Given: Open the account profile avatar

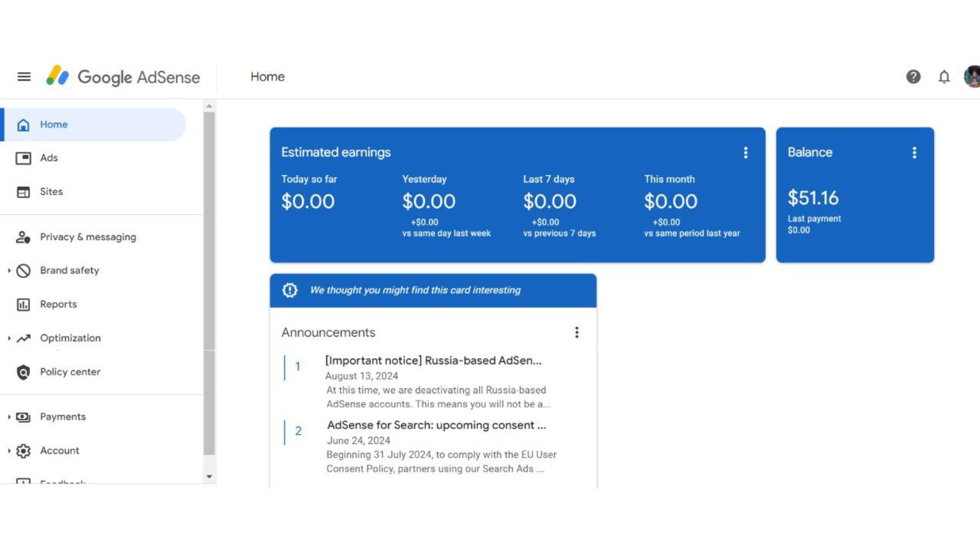Looking at the screenshot, I should [972, 77].
